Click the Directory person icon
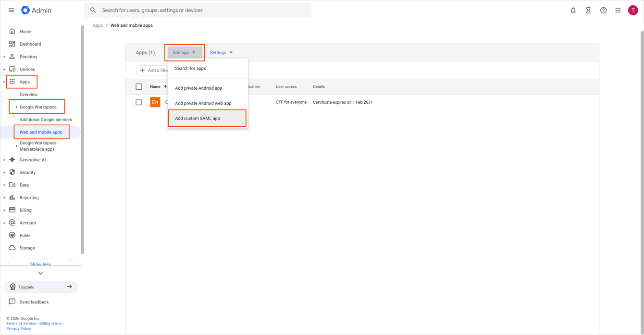Viewport: 644px width, 335px height. coord(12,57)
